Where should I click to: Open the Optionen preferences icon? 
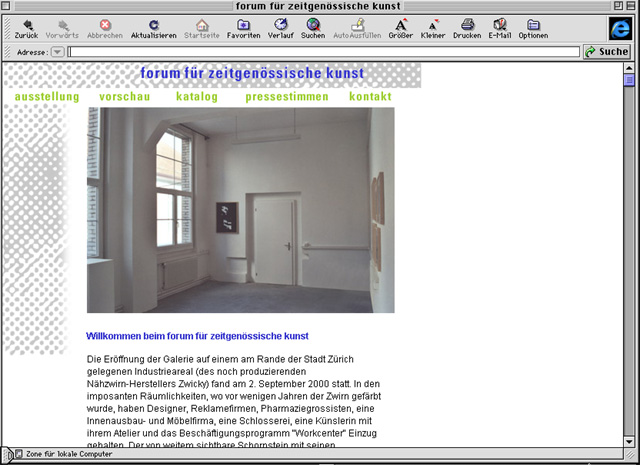tap(533, 24)
